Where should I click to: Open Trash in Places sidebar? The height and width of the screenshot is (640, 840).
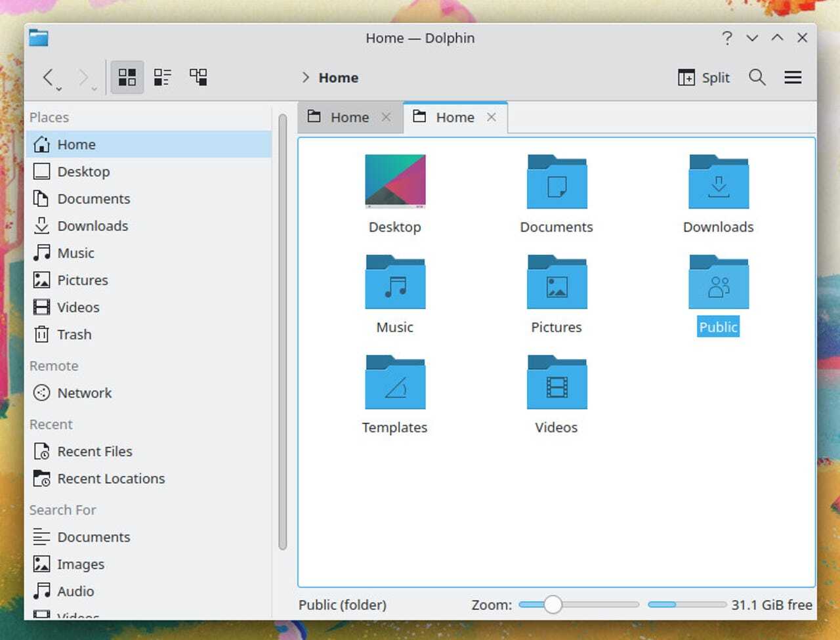[x=73, y=335]
